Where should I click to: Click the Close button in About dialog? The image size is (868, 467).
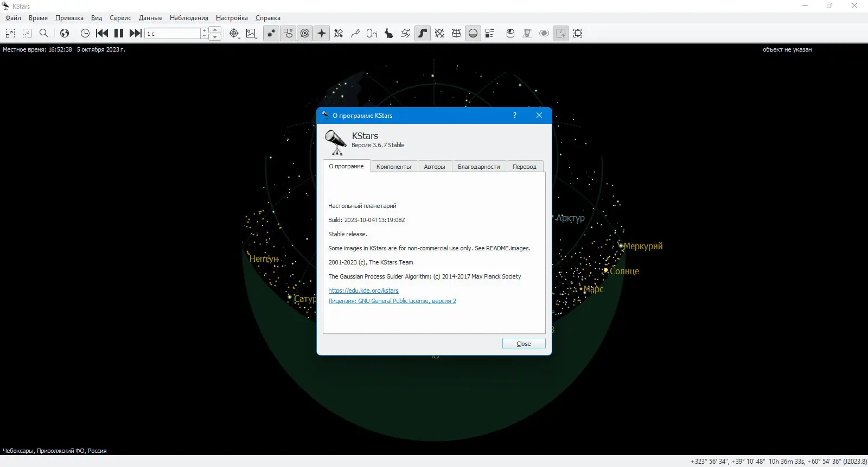click(x=524, y=344)
